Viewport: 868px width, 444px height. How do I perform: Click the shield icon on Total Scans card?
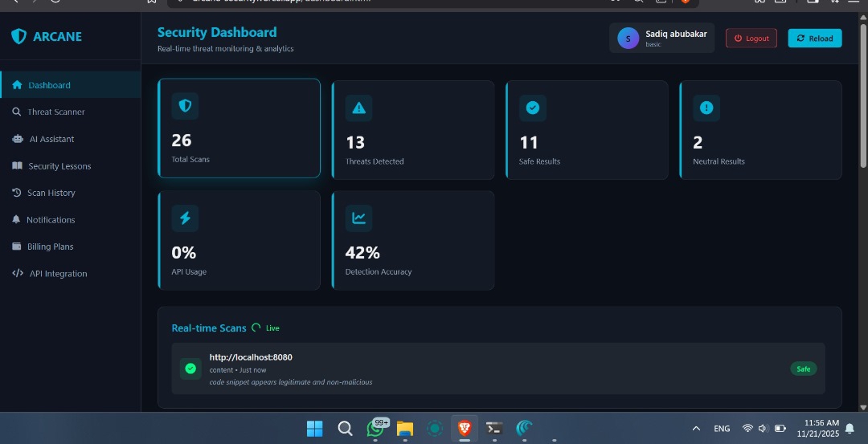[185, 106]
